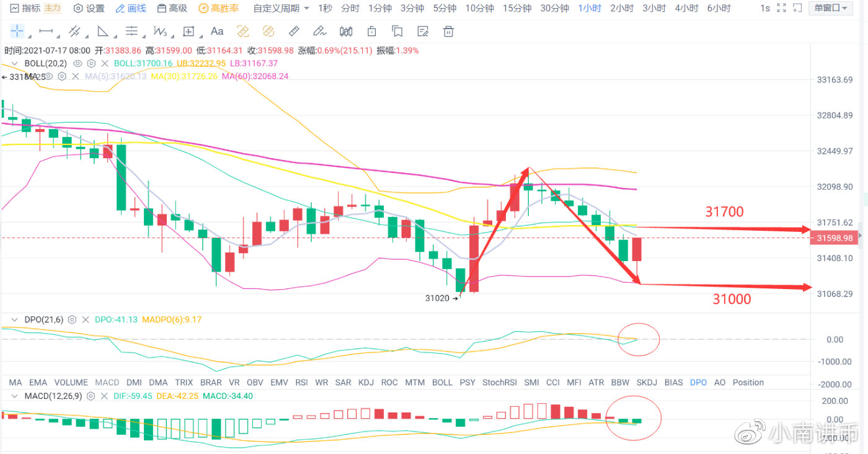Select the RSI indicator
The height and width of the screenshot is (454, 868).
301,382
